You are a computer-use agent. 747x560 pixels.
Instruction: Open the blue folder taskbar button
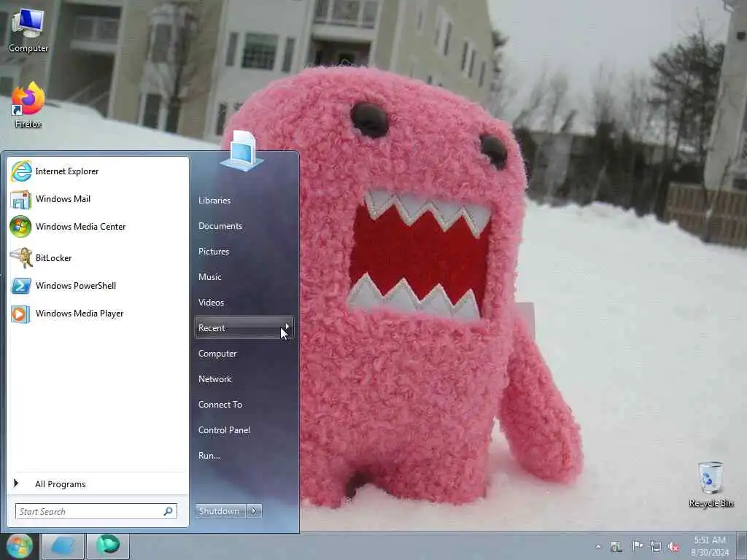click(x=63, y=546)
